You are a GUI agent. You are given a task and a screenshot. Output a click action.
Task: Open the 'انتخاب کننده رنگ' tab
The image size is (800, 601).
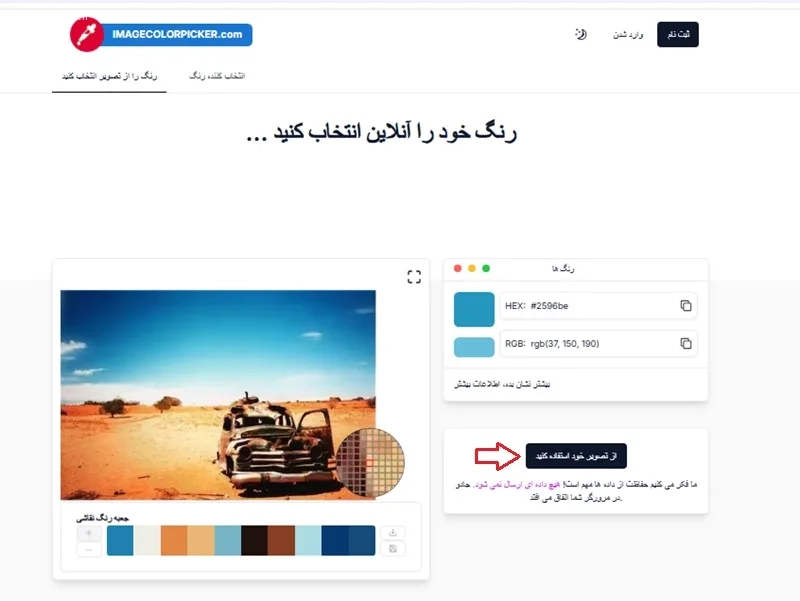[x=218, y=76]
